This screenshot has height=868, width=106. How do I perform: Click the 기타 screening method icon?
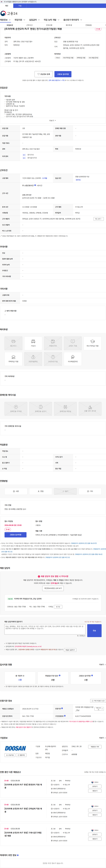point(90,491)
